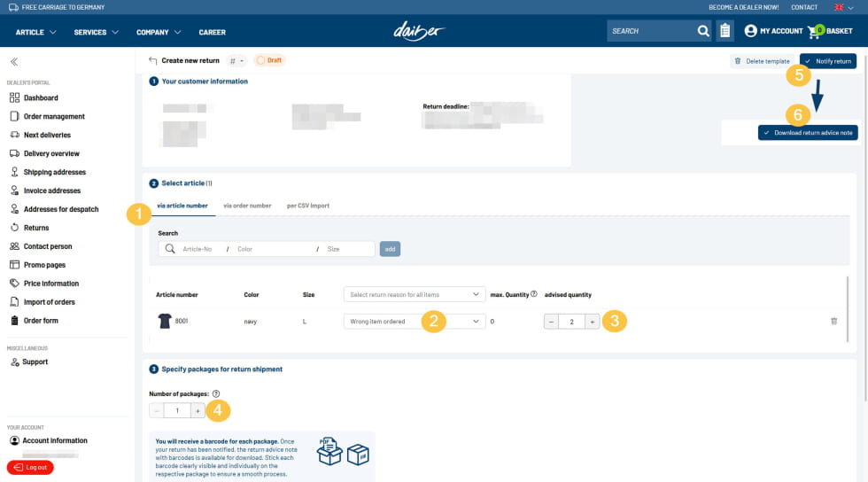Viewport: 868px width, 482px height.
Task: Switch to via article number tab
Action: (x=182, y=206)
